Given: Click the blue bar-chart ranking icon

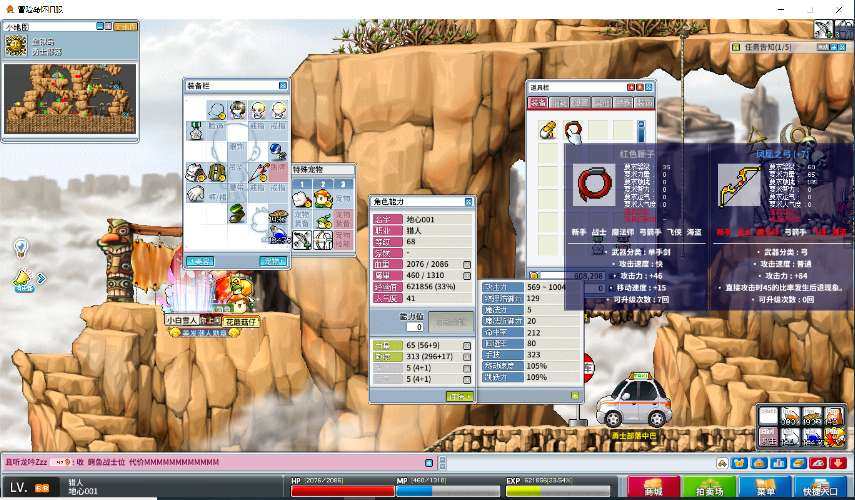Looking at the screenshot, I should (779, 463).
